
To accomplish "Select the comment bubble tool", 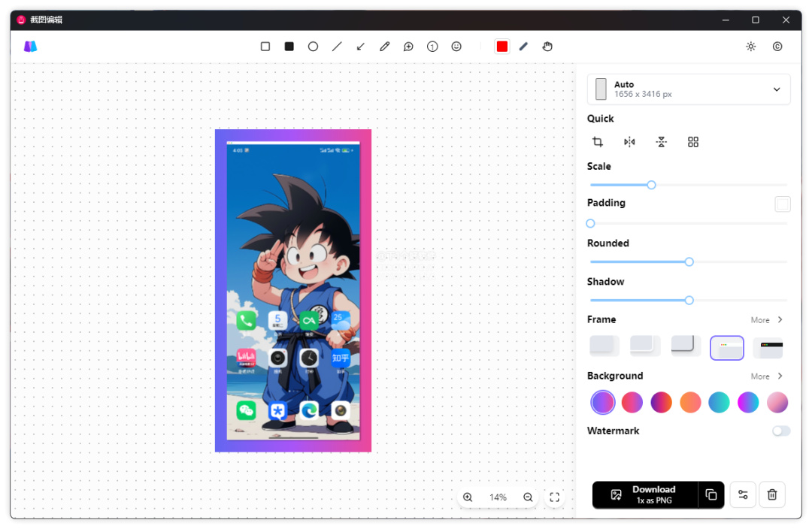I will coord(408,47).
